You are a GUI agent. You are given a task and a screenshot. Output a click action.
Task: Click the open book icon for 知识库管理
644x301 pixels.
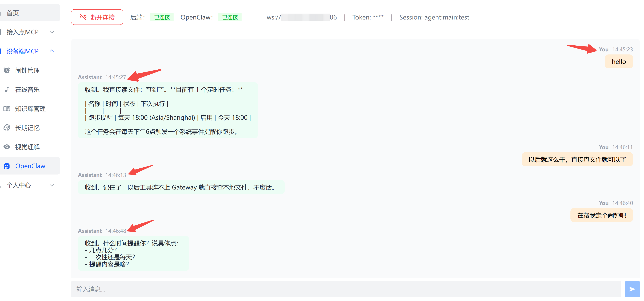click(7, 109)
